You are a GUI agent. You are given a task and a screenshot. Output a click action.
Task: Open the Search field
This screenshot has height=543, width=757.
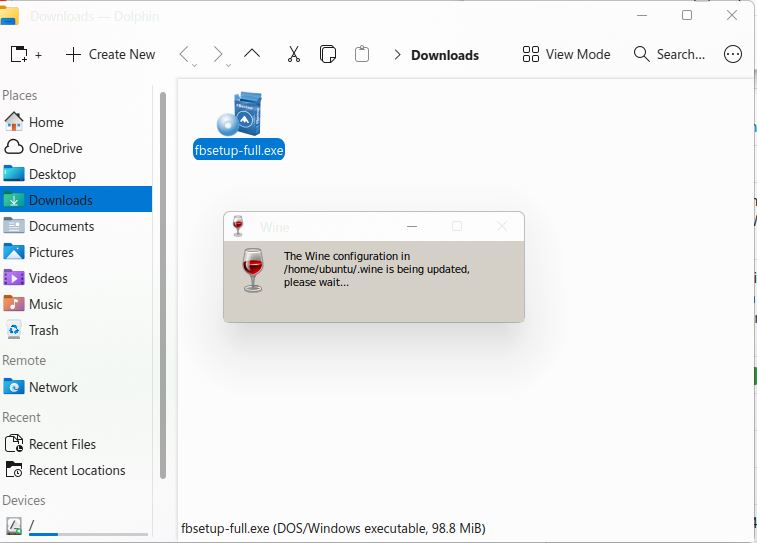[669, 54]
